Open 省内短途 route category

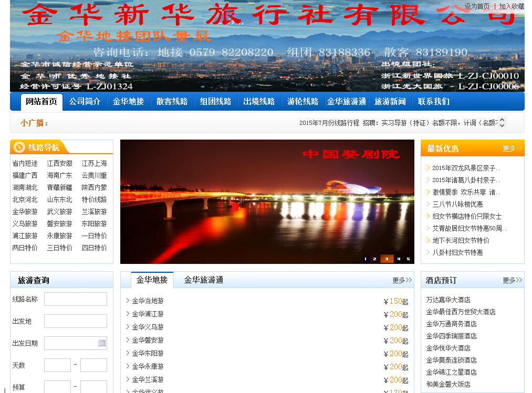tap(25, 163)
